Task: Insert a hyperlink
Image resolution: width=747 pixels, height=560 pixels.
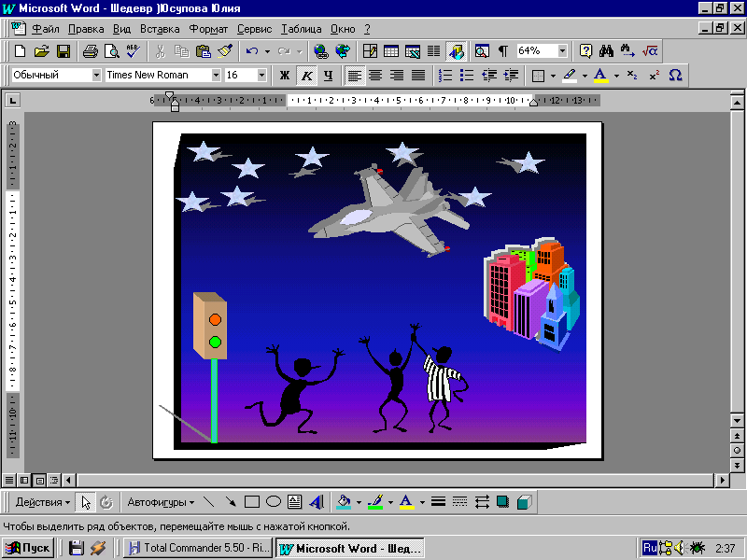Action: 321,51
